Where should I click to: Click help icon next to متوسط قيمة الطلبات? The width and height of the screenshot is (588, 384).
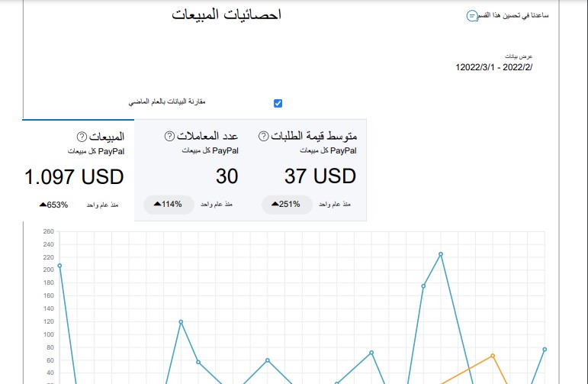pyautogui.click(x=264, y=136)
